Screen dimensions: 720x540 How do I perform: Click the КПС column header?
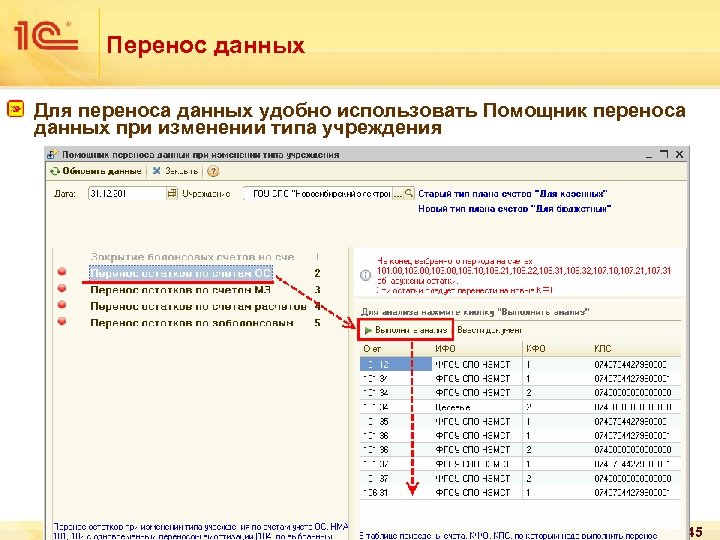pos(635,349)
